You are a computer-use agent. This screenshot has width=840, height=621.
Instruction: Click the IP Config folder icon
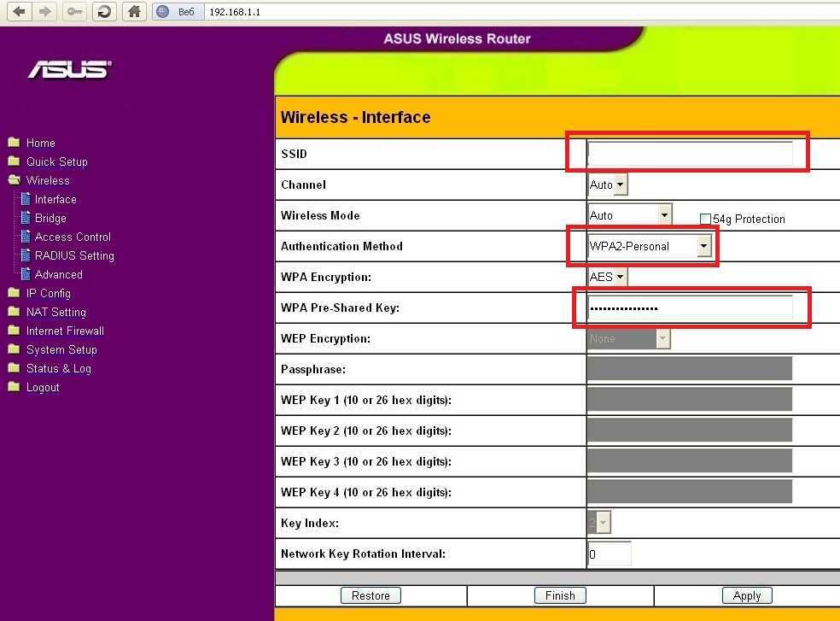(x=14, y=293)
